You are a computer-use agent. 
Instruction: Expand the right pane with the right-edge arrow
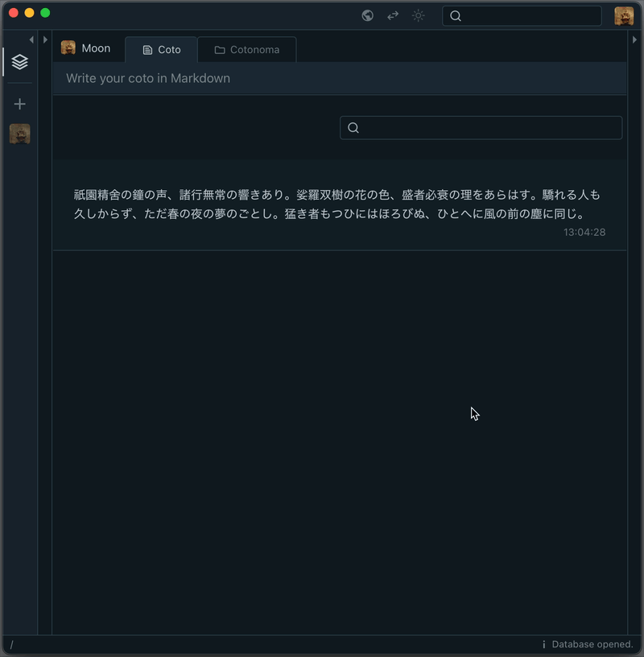634,39
